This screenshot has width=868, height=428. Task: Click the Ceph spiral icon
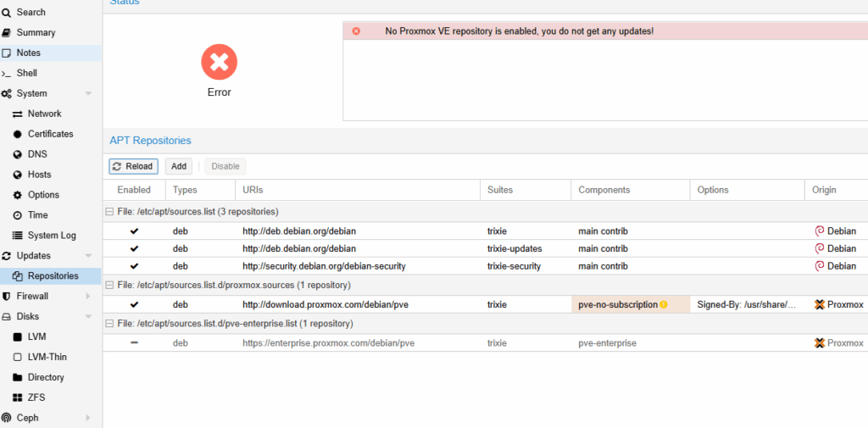(x=6, y=418)
